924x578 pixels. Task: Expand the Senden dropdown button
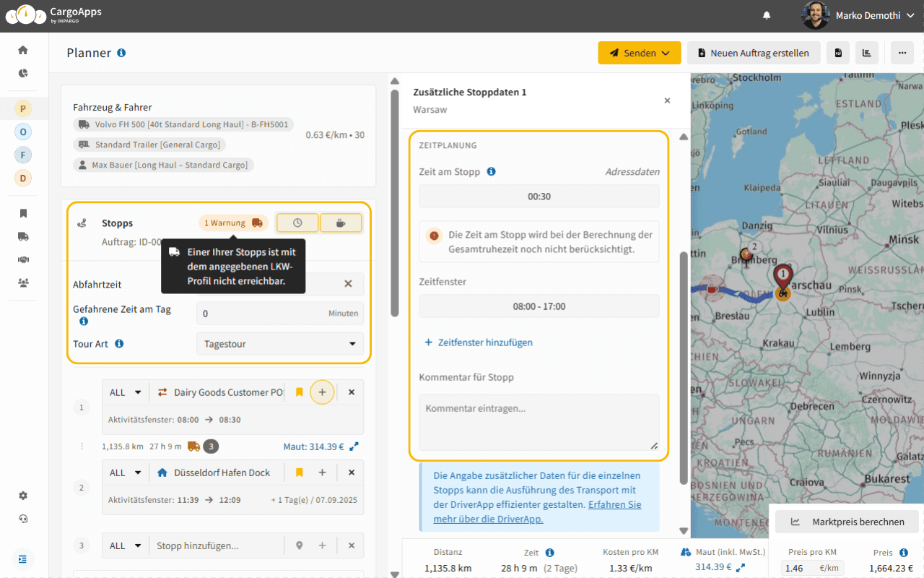point(639,53)
